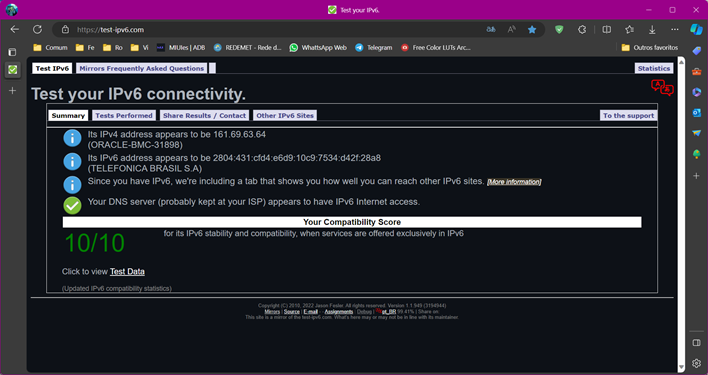The width and height of the screenshot is (708, 375).
Task: Open Settings and more menu
Action: tap(675, 30)
